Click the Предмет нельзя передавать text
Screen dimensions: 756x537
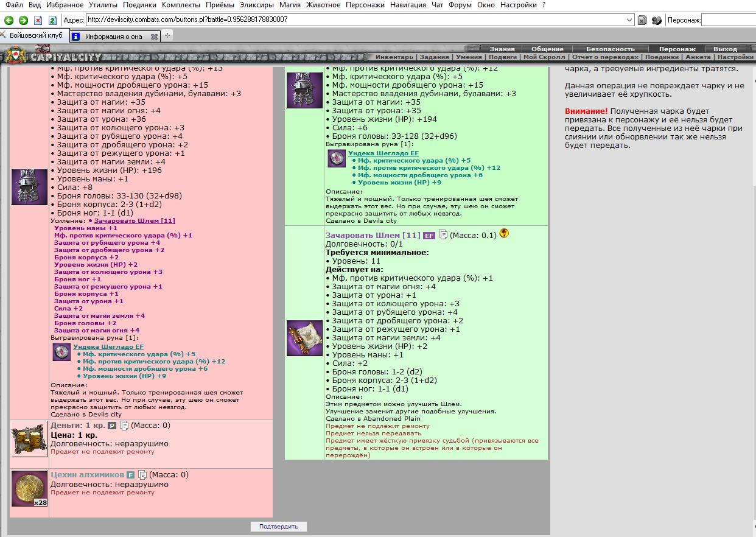(373, 433)
